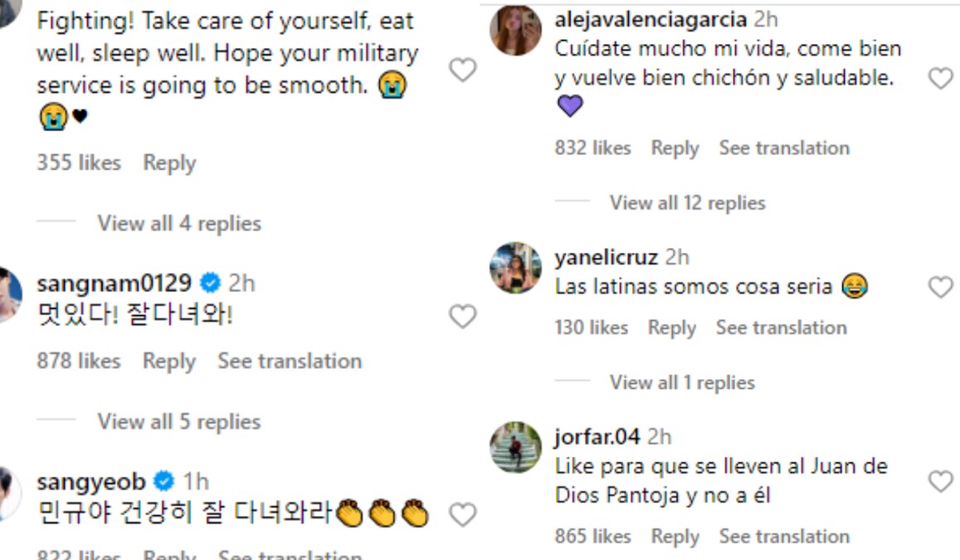Open the sangyeob username link
The height and width of the screenshot is (560, 960).
point(91,481)
